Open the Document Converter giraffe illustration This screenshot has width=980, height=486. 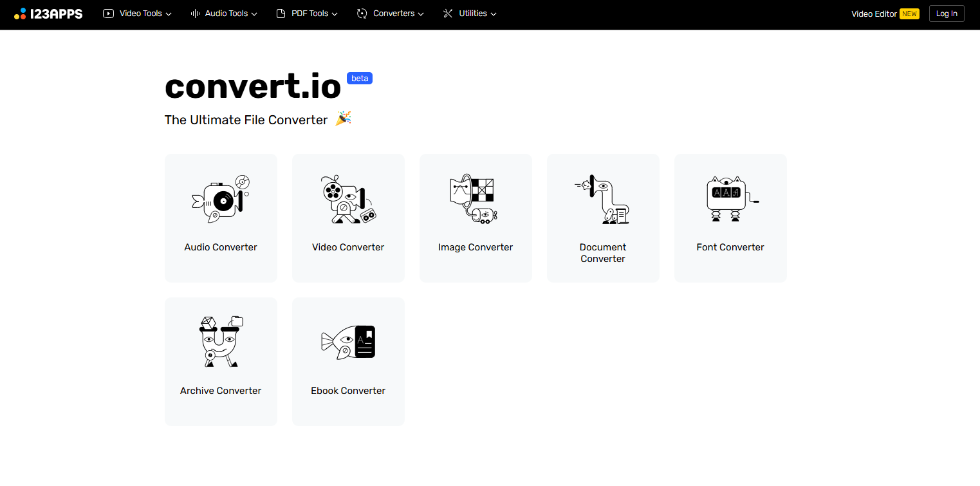point(602,199)
